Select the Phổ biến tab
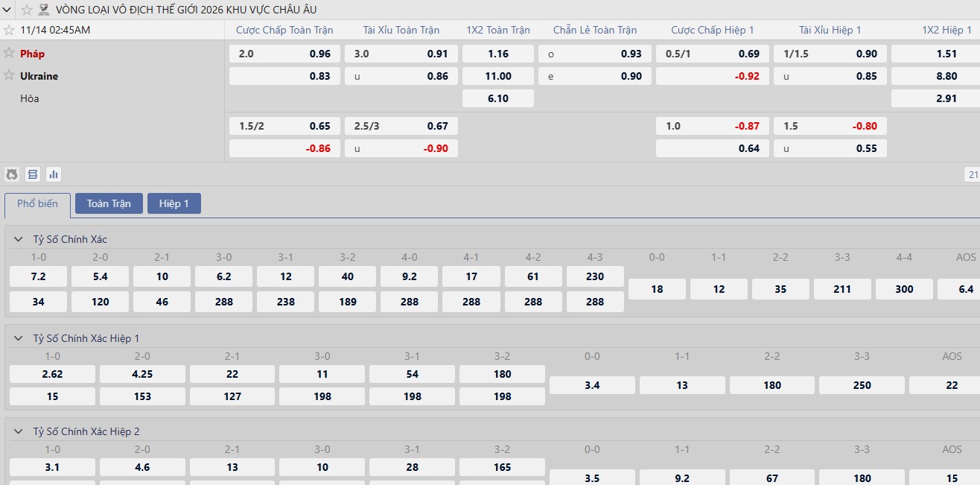Screen dimensions: 980x485 37,204
